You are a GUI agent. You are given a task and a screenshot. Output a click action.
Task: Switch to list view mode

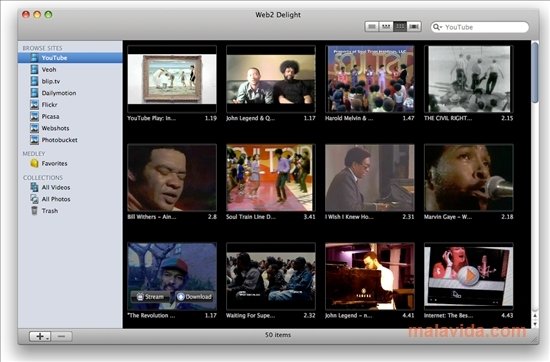(x=372, y=27)
